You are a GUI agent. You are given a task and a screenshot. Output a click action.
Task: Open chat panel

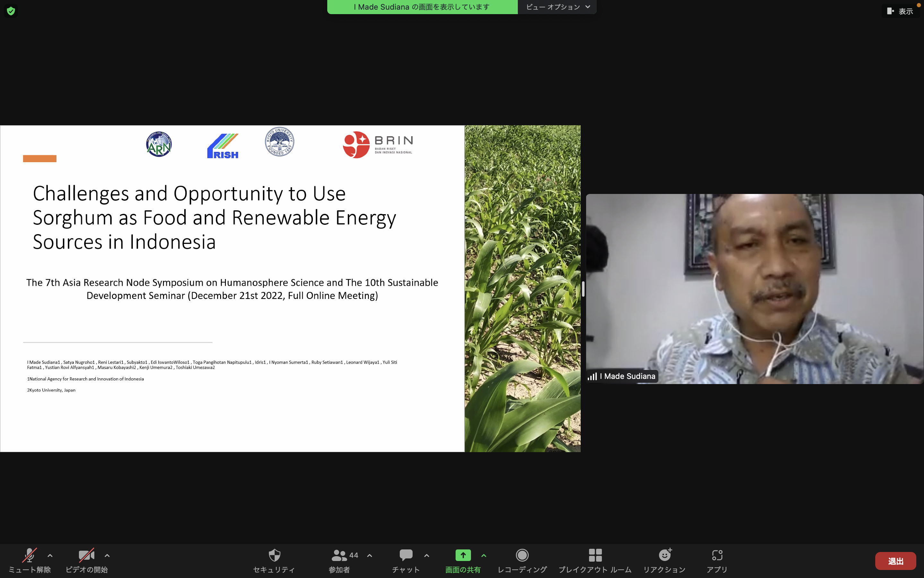coord(406,560)
